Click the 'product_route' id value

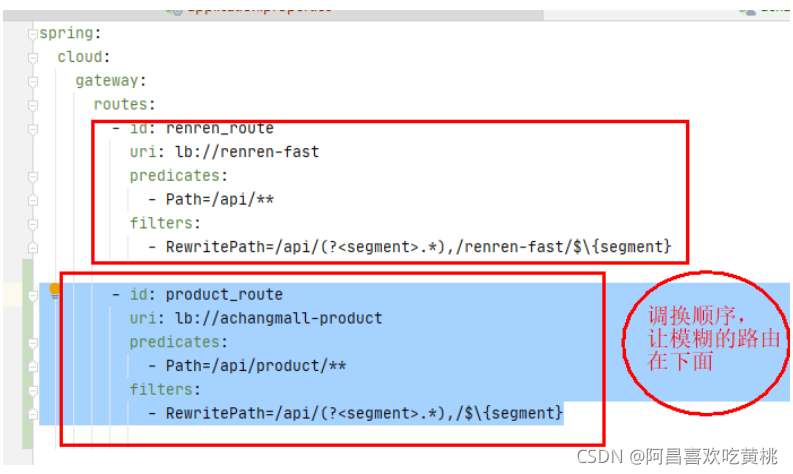[x=224, y=294]
